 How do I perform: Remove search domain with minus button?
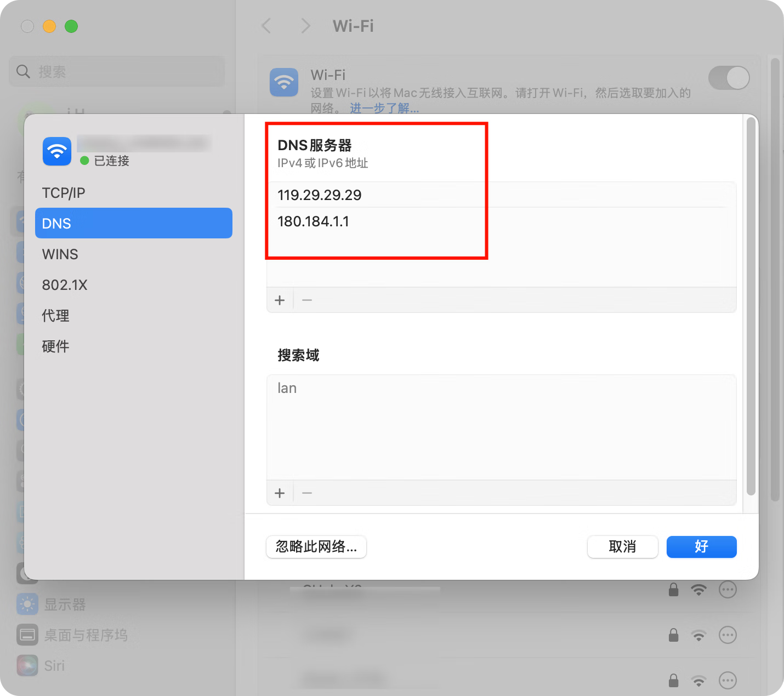[x=307, y=493]
